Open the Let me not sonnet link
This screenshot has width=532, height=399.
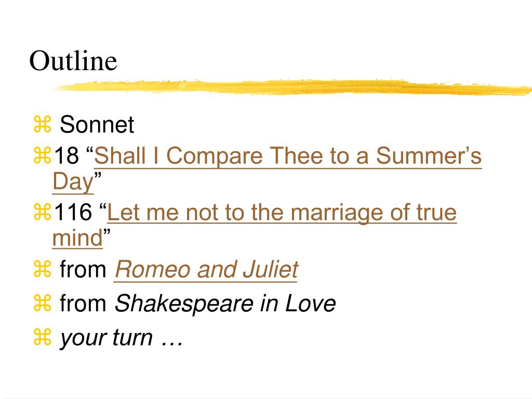click(282, 212)
